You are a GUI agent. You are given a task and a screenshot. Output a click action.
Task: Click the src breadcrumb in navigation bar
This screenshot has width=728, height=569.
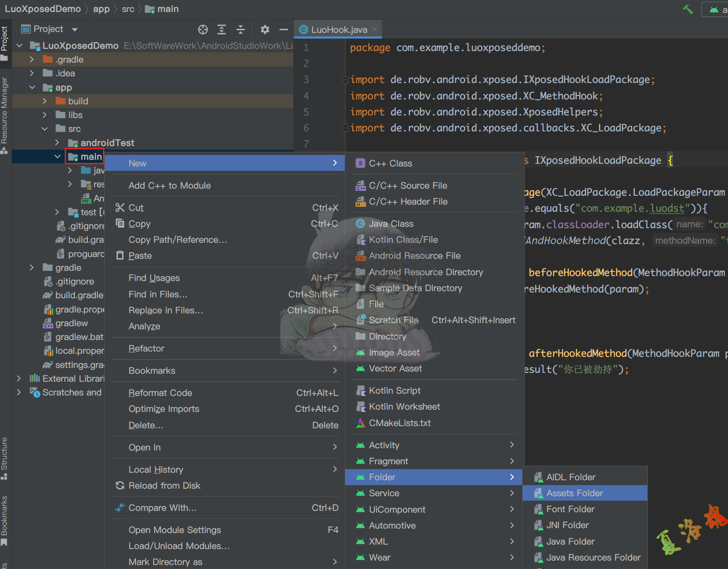tap(128, 9)
